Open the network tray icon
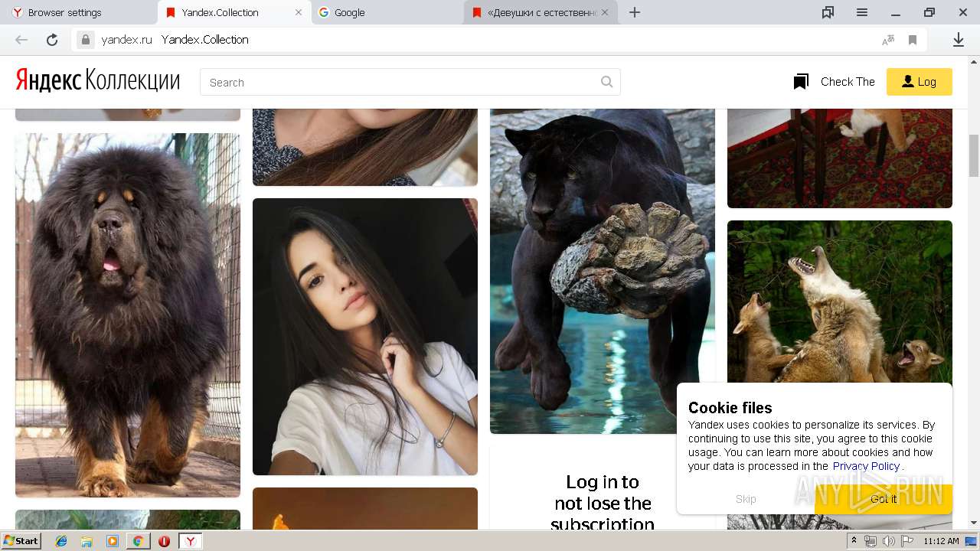The height and width of the screenshot is (551, 980). pos(871,541)
